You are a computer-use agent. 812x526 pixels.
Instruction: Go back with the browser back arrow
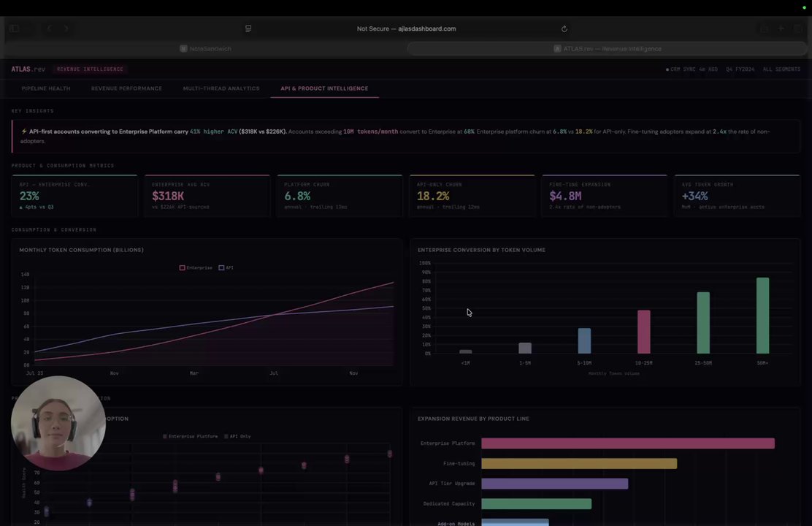50,28
